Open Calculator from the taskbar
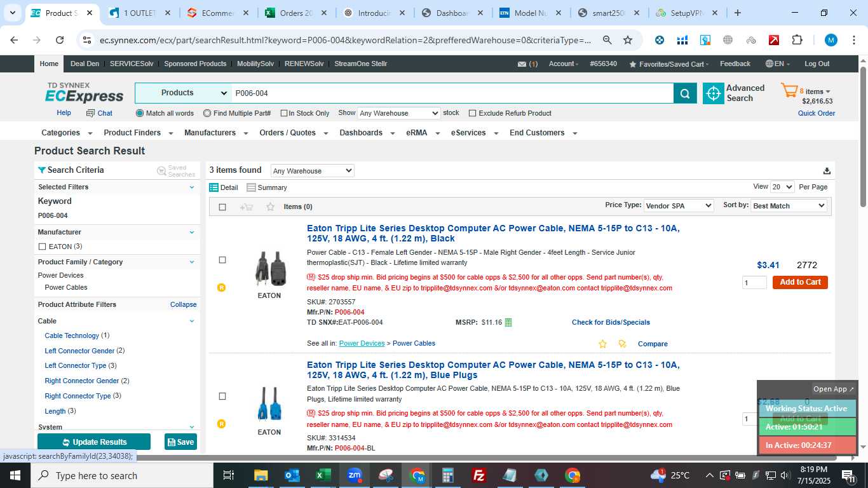 pyautogui.click(x=449, y=475)
